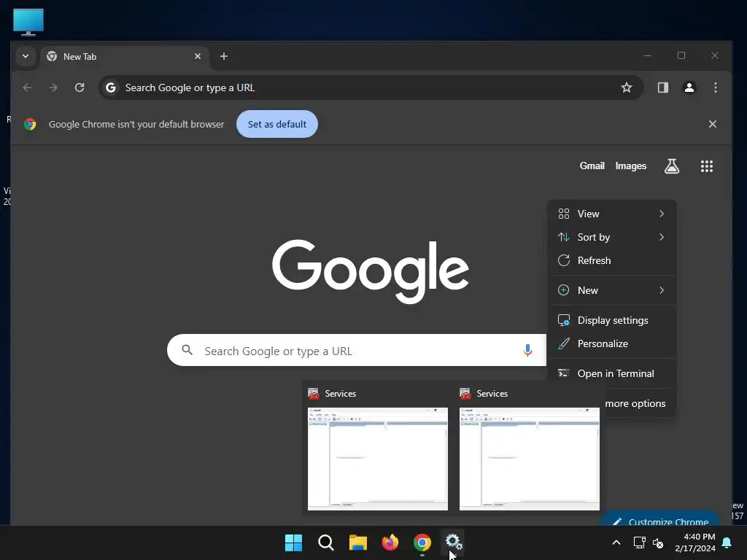Click the disabled back navigation arrow

click(27, 87)
